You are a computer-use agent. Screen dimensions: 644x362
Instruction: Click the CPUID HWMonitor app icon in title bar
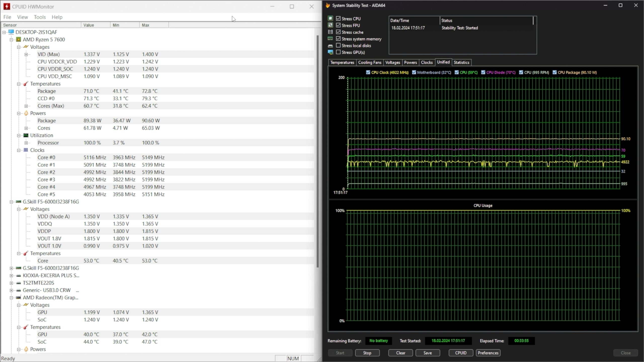(x=7, y=7)
